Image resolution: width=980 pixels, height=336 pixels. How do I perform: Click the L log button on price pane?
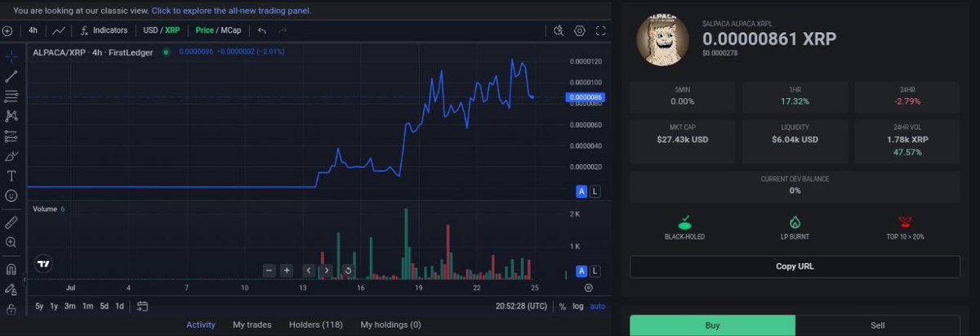595,191
